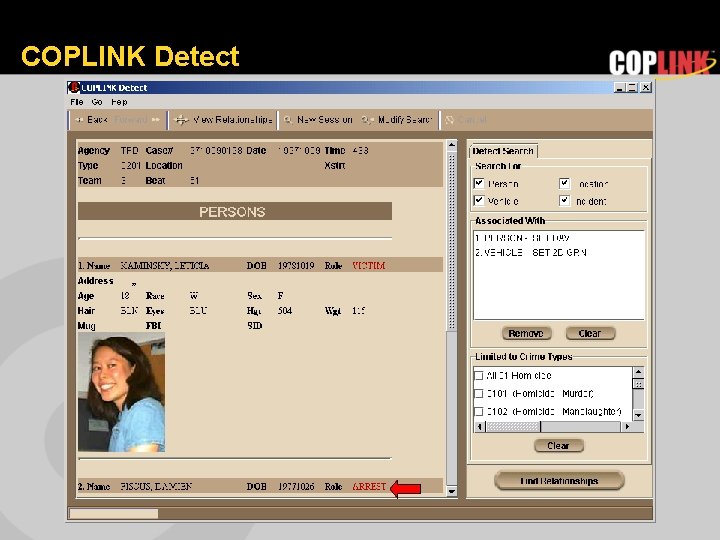Click the View Relationships arrows icon

coord(181,120)
